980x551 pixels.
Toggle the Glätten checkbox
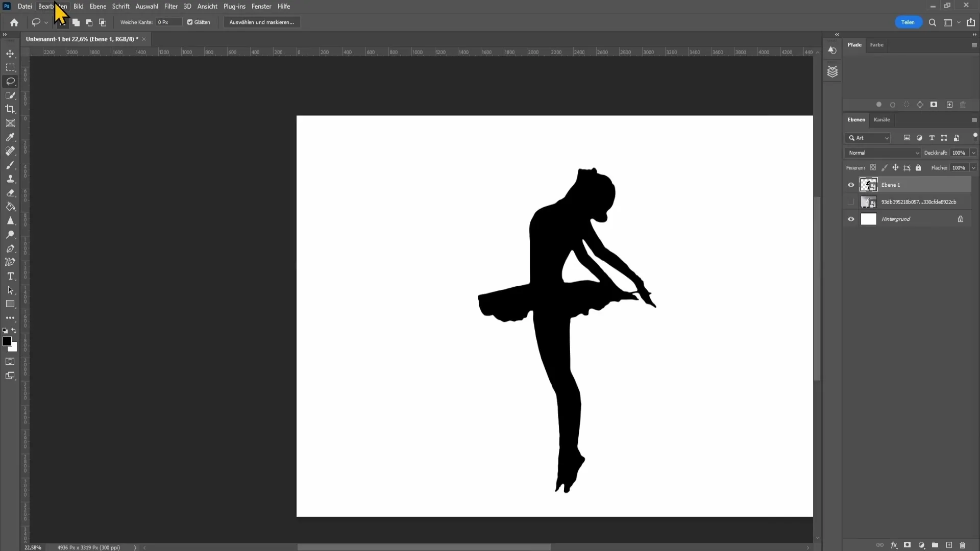click(190, 22)
